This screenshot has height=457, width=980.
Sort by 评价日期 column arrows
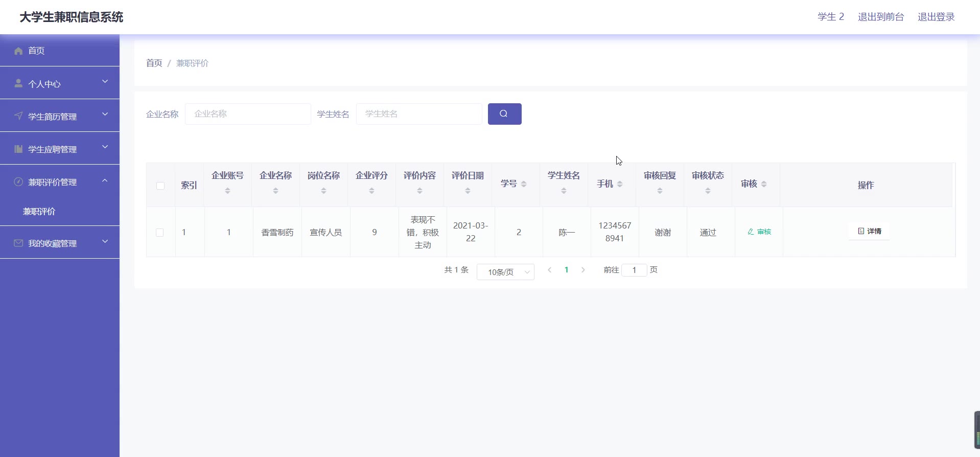click(x=468, y=191)
